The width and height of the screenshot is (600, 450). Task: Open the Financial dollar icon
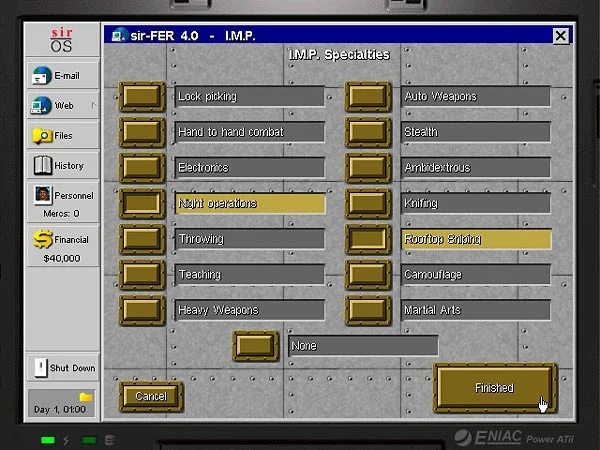pos(43,240)
